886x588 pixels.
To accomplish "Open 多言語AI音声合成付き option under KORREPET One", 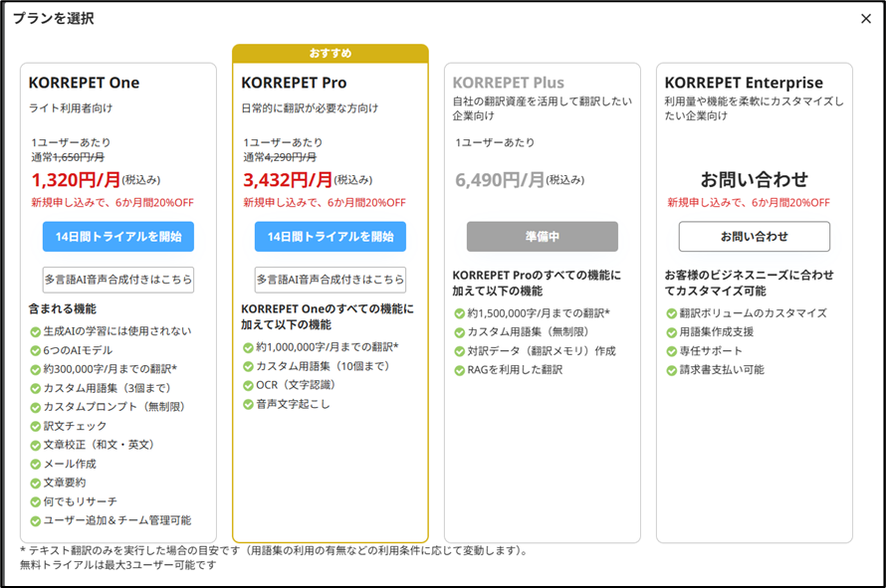I will pos(117,280).
